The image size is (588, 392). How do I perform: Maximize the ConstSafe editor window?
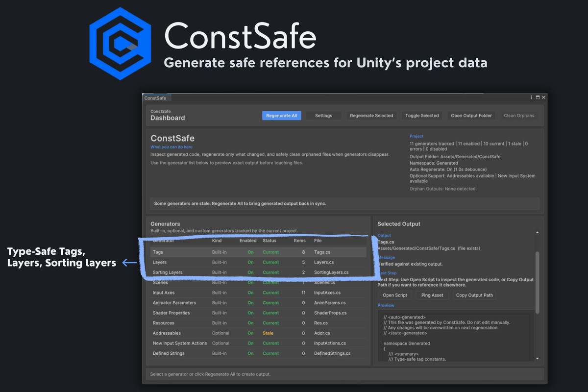tap(538, 98)
